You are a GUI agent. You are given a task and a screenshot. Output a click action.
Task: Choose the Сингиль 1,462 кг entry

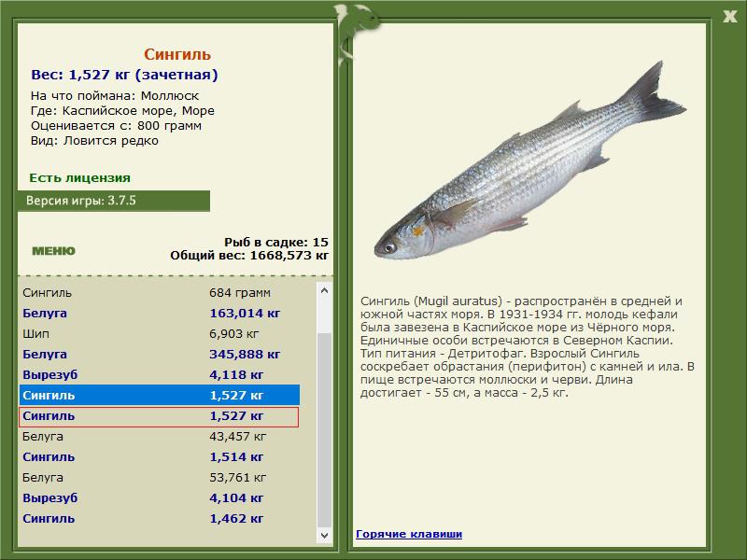tap(159, 519)
